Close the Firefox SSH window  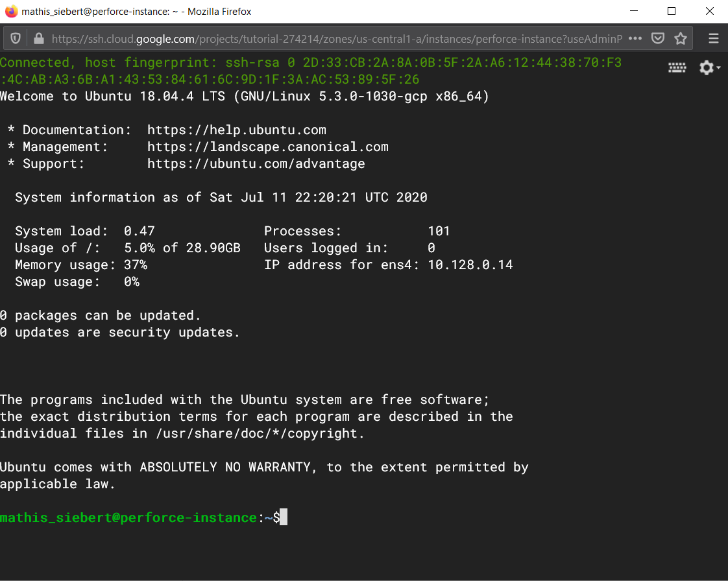pyautogui.click(x=709, y=11)
